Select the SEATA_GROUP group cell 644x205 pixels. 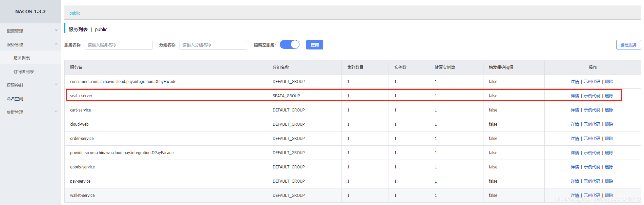tap(286, 96)
